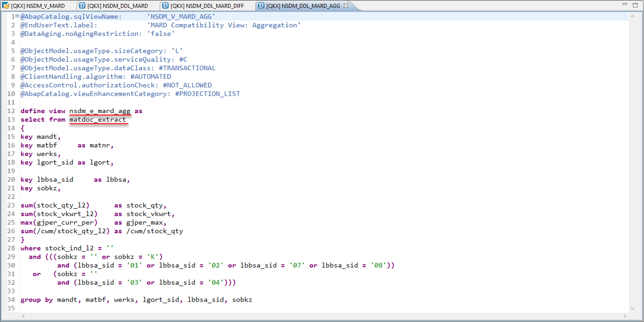Minimize the editor area
The width and height of the screenshot is (644, 322).
tap(625, 4)
